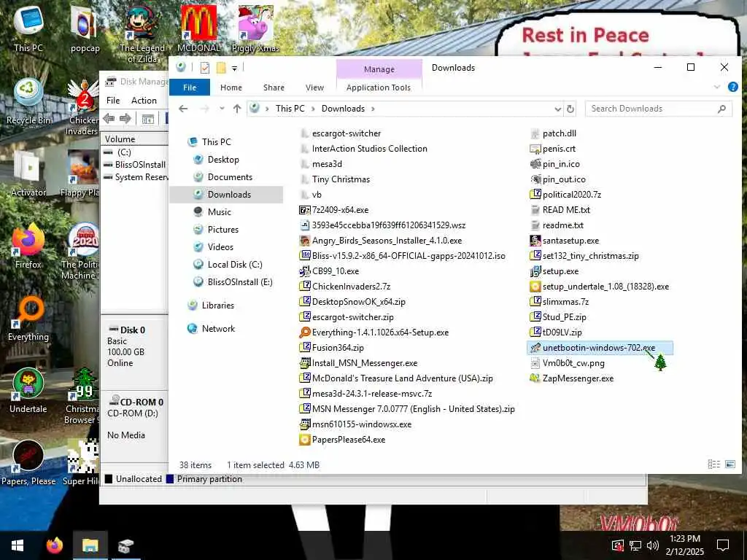The image size is (747, 560).
Task: Switch to the View ribbon tab
Action: pos(314,87)
